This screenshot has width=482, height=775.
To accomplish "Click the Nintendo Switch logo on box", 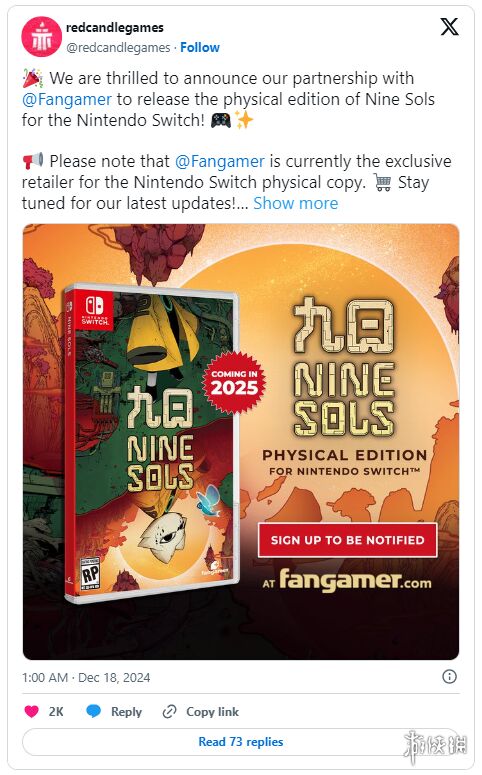I will (x=95, y=310).
